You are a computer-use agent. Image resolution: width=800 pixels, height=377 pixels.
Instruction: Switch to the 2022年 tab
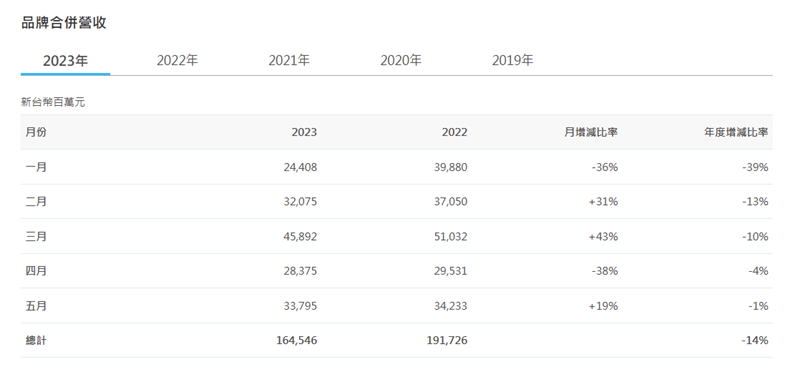point(177,61)
